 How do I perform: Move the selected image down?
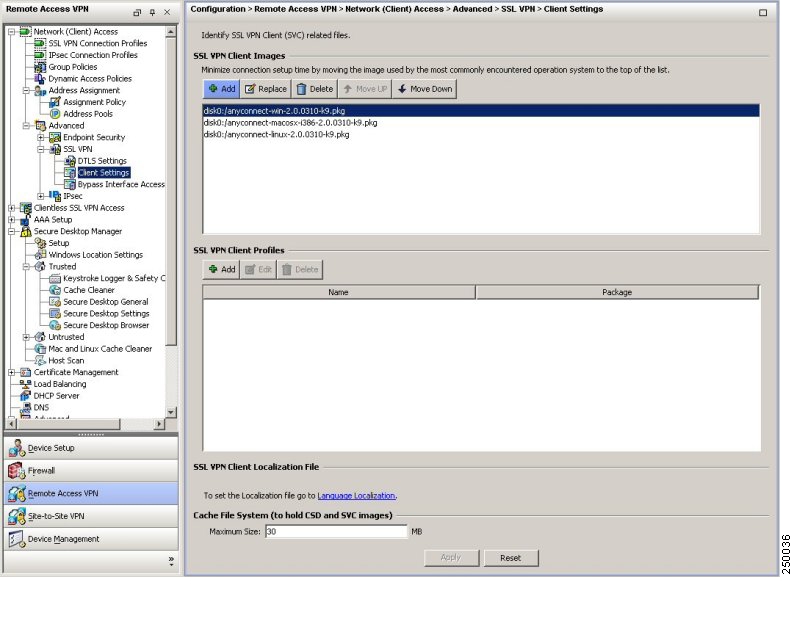(424, 89)
